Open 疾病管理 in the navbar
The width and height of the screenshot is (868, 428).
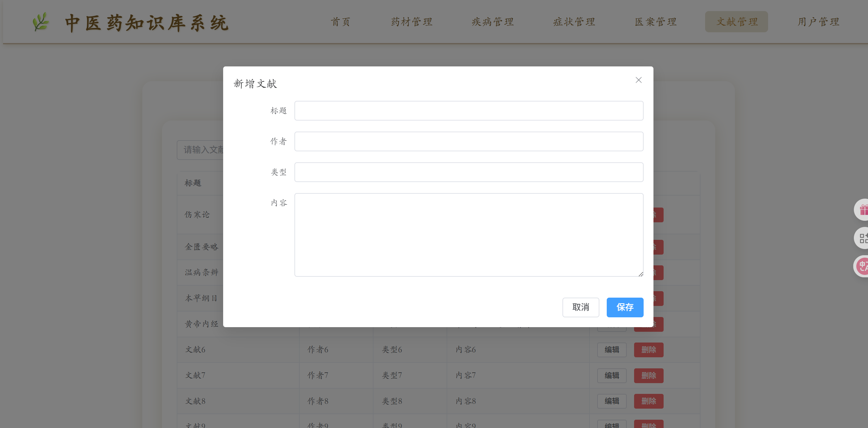pyautogui.click(x=493, y=22)
